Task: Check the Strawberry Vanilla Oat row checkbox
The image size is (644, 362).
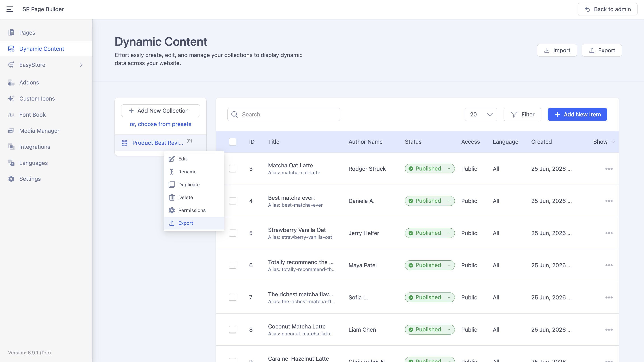Action: (233, 233)
